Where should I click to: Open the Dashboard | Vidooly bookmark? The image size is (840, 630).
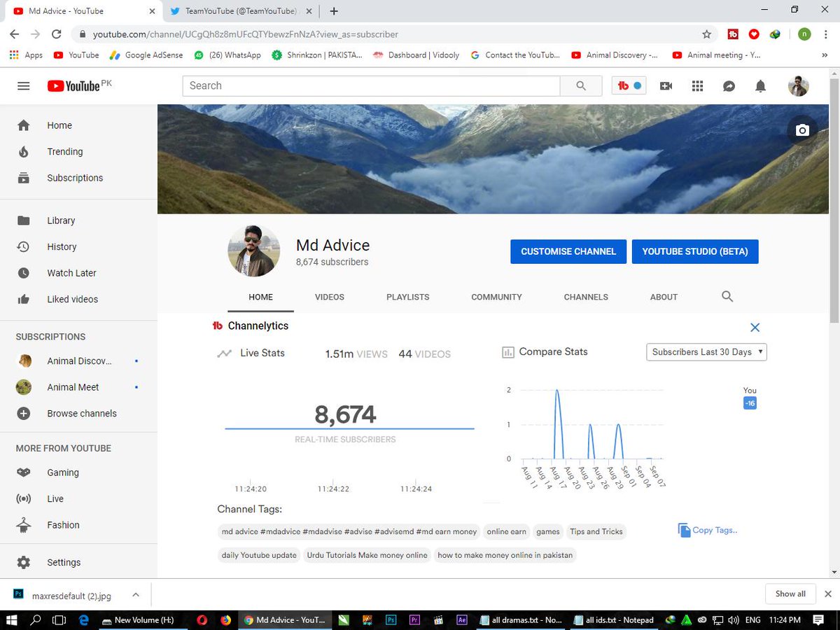416,55
